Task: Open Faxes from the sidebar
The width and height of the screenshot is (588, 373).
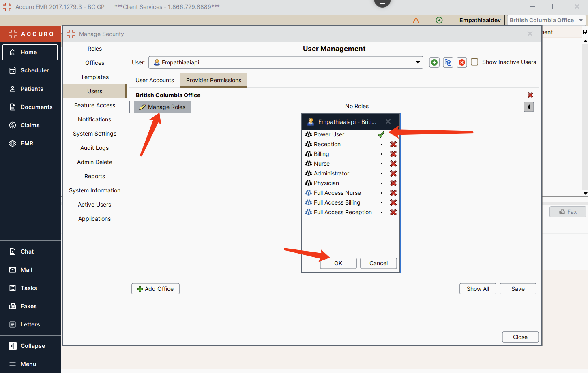Action: pyautogui.click(x=30, y=306)
